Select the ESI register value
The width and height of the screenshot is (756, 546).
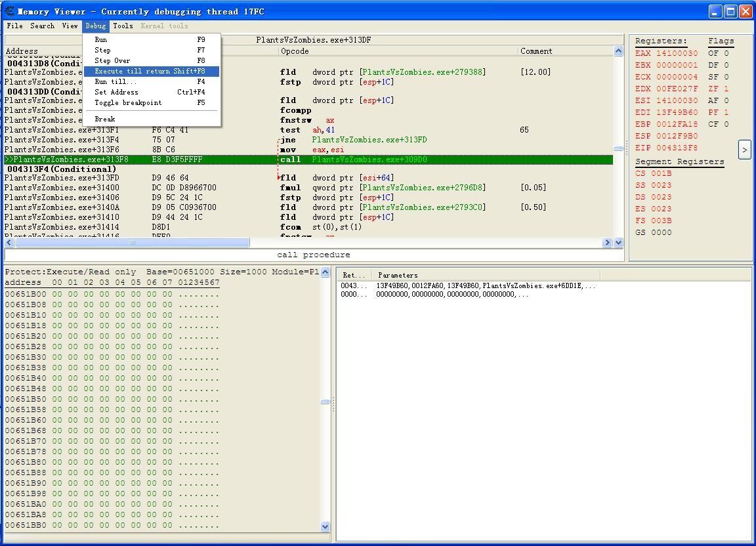677,101
